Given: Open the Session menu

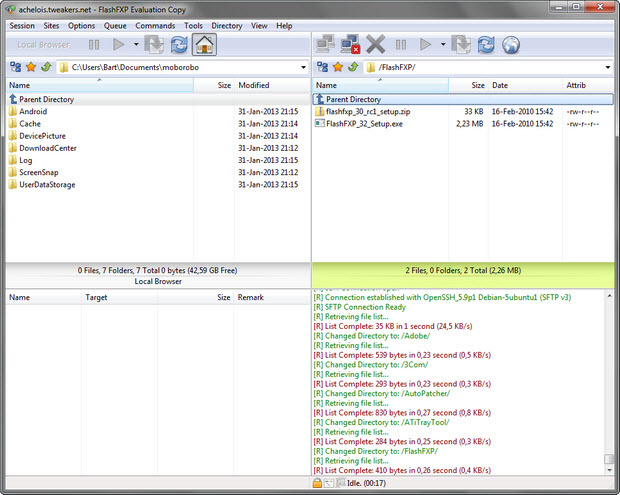Looking at the screenshot, I should click(22, 26).
